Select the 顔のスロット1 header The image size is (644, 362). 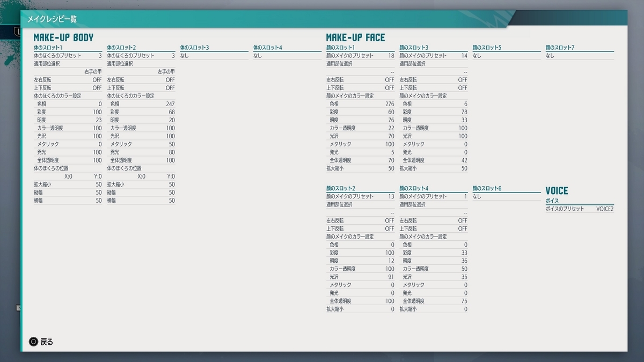pos(341,48)
